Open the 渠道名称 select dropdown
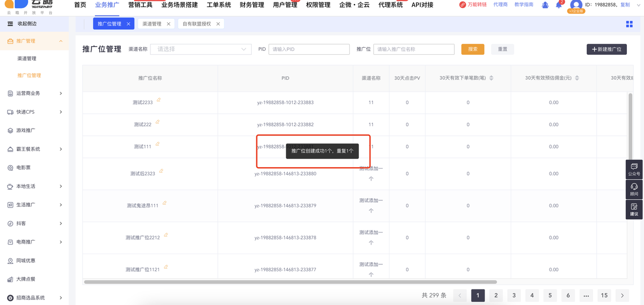This screenshot has width=644, height=305. 201,49
